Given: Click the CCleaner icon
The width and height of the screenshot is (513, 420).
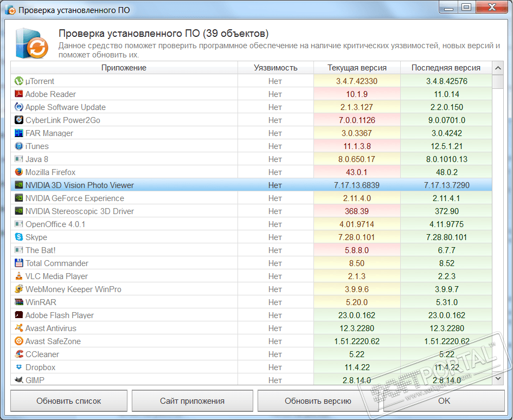Looking at the screenshot, I should pos(19,354).
